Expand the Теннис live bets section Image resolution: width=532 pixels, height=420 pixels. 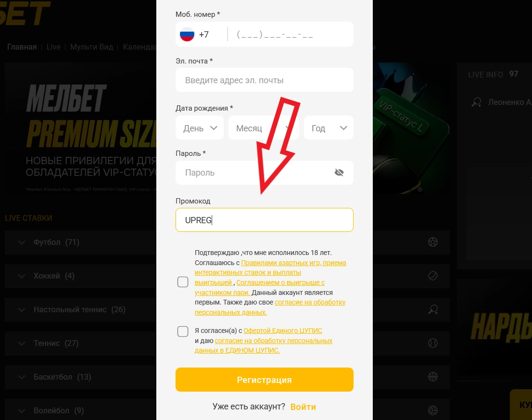click(x=22, y=344)
